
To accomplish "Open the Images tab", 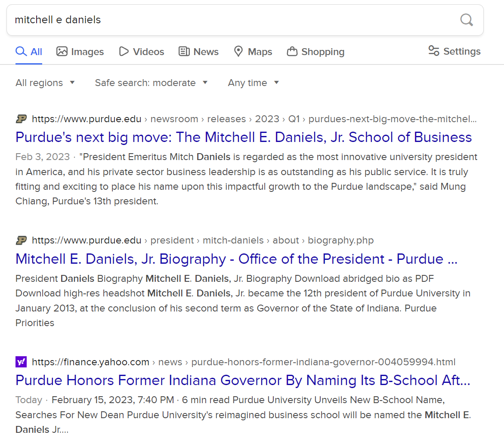I will pyautogui.click(x=80, y=52).
